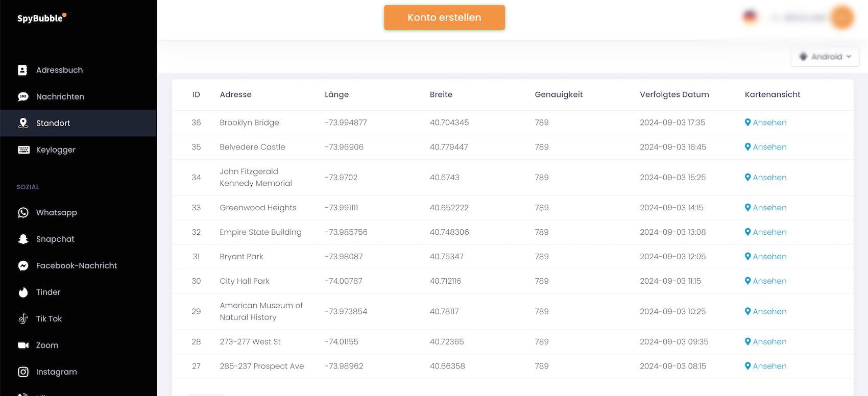Click the Tinder flame icon

(23, 292)
